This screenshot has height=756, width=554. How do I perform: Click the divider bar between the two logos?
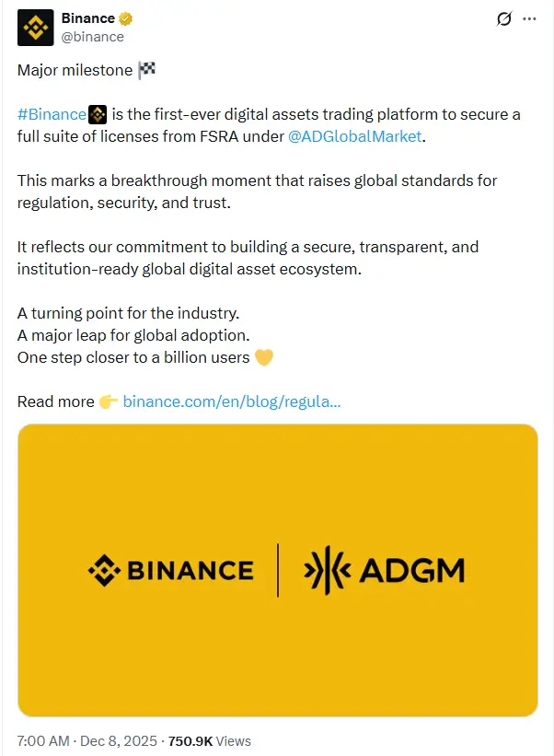point(279,569)
